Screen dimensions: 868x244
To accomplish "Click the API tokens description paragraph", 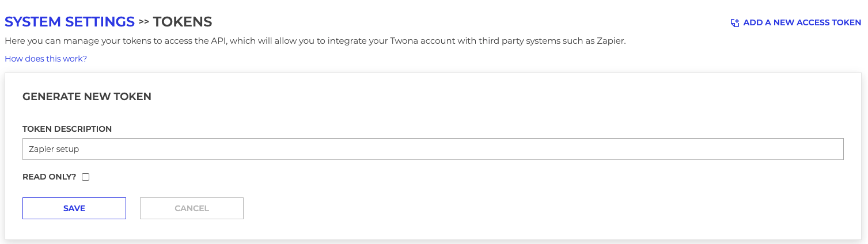I will coord(315,41).
